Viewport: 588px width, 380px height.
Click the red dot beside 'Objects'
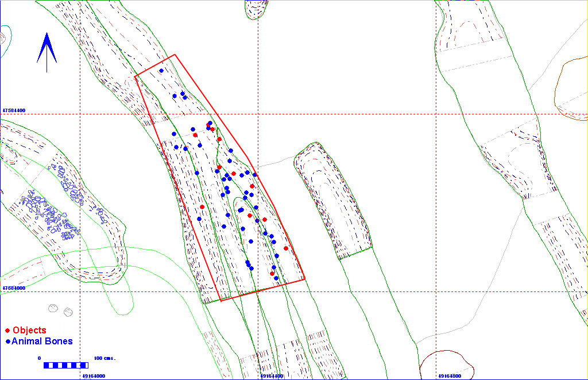(7, 331)
